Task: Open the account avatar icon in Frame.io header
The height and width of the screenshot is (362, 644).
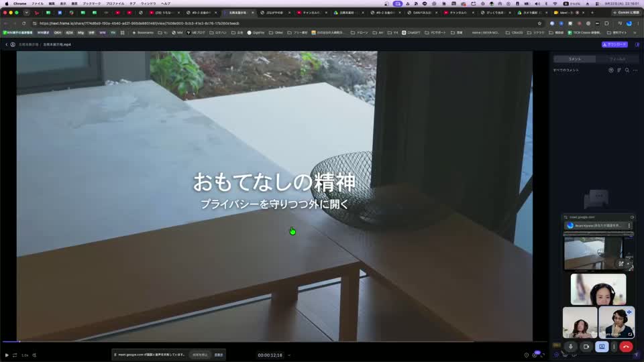Action: pos(13,44)
